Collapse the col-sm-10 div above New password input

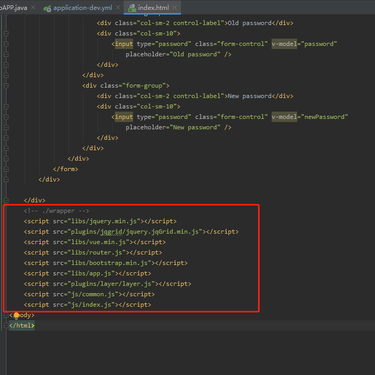coord(6,106)
